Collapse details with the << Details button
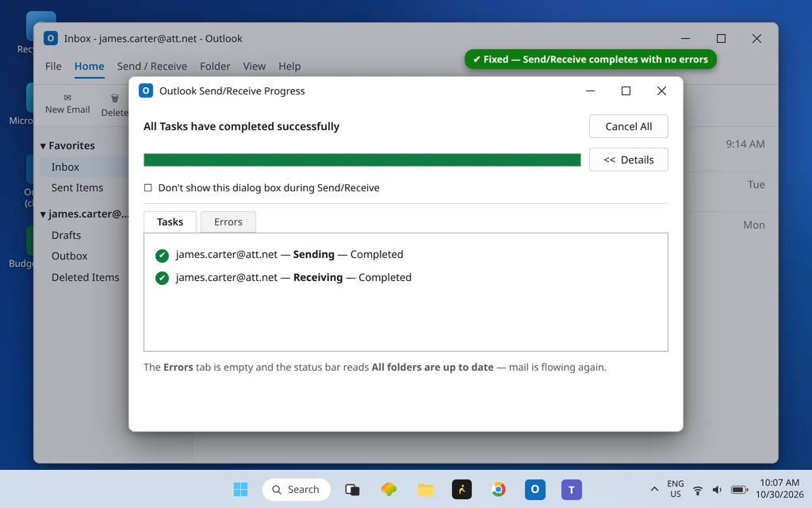 coord(629,160)
